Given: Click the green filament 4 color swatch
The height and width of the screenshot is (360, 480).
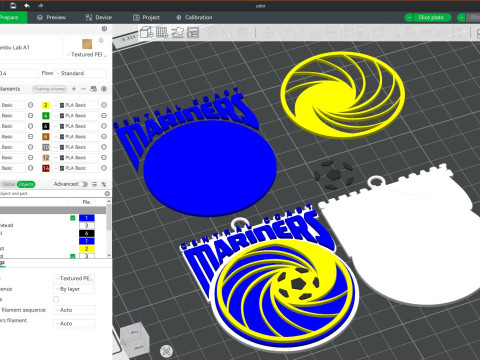Looking at the screenshot, I should click(46, 116).
